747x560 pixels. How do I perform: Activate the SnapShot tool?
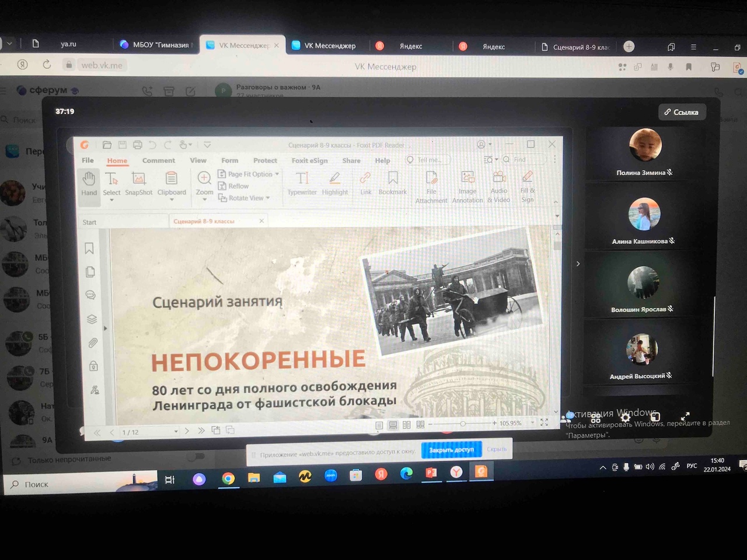(x=138, y=183)
